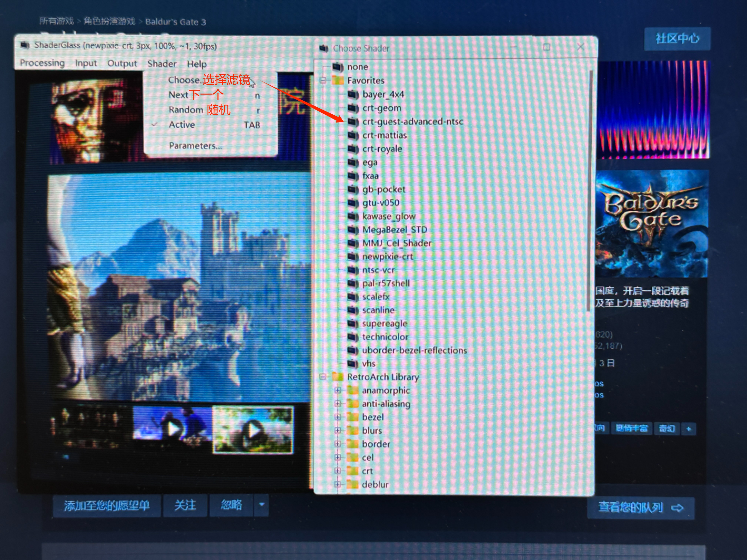
Task: Play the green forest video thumbnail
Action: 253,430
